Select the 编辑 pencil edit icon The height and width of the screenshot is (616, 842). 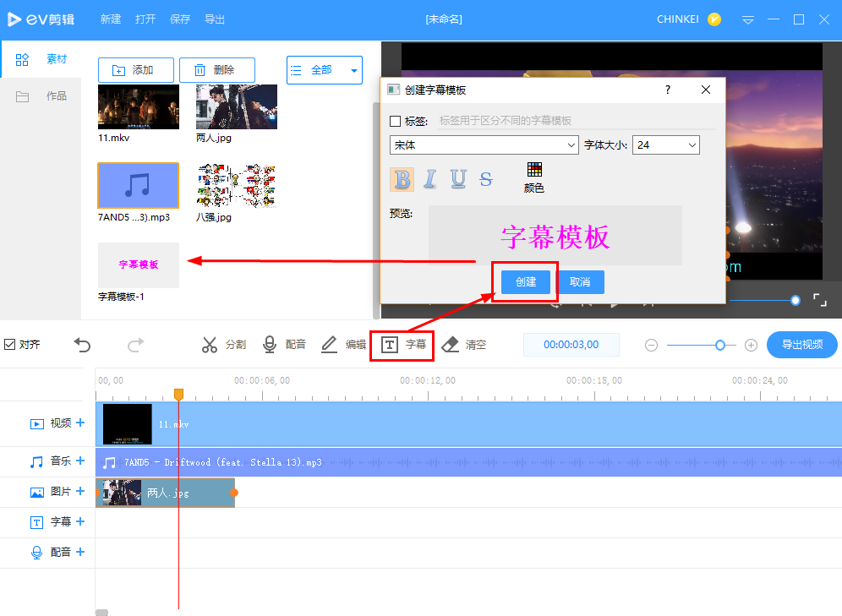click(x=330, y=344)
